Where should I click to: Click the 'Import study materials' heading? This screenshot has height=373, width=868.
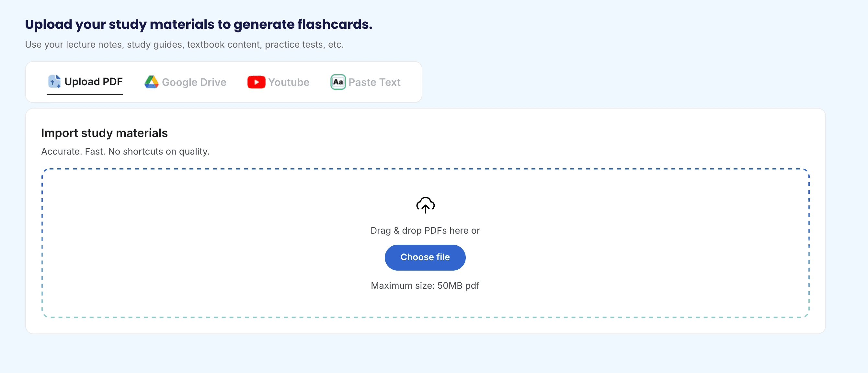point(104,133)
